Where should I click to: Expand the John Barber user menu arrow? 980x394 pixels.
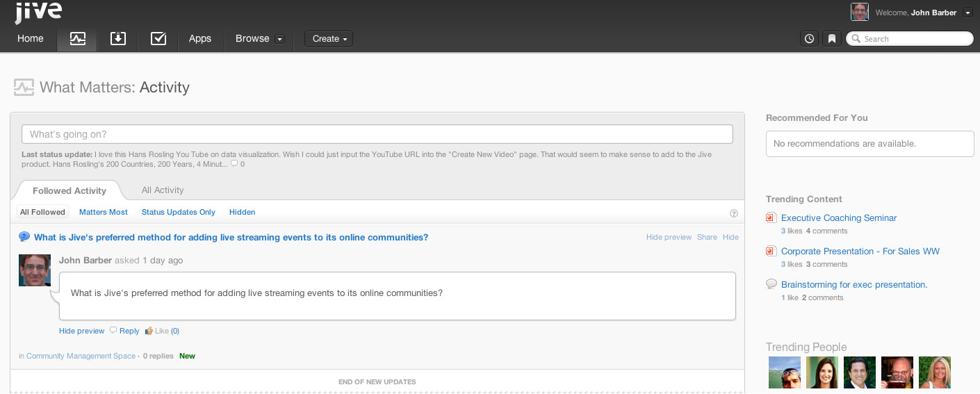967,13
